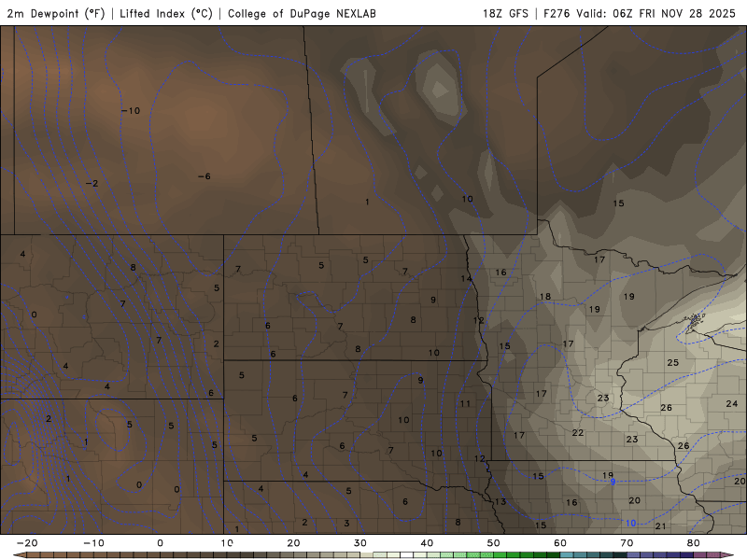
Task: Click the -20 label on the color scale
Action: pyautogui.click(x=27, y=543)
